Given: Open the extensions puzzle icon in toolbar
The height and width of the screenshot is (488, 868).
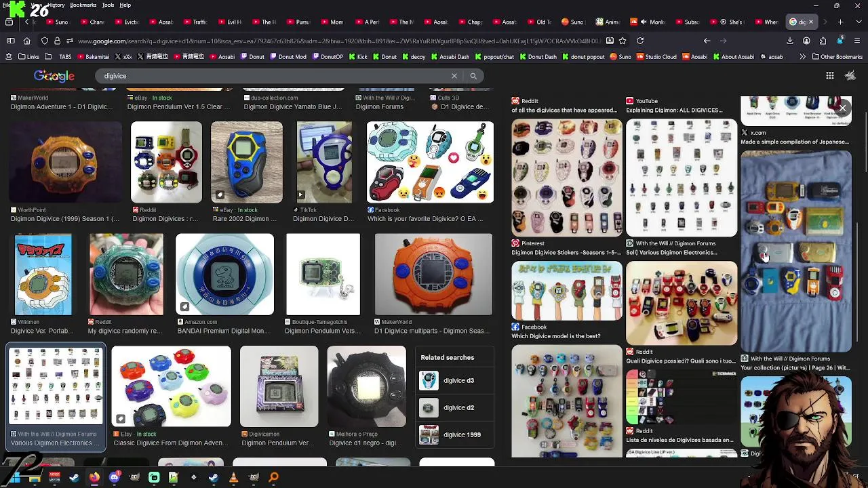Looking at the screenshot, I should 823,41.
